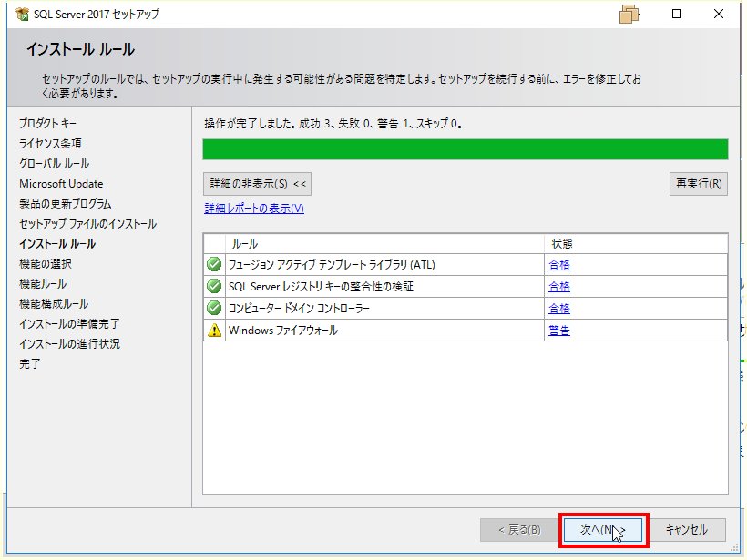Screen dimensions: 747x560
Task: Click yellow warning icon for Windows ファイアウォール
Action: click(x=214, y=330)
